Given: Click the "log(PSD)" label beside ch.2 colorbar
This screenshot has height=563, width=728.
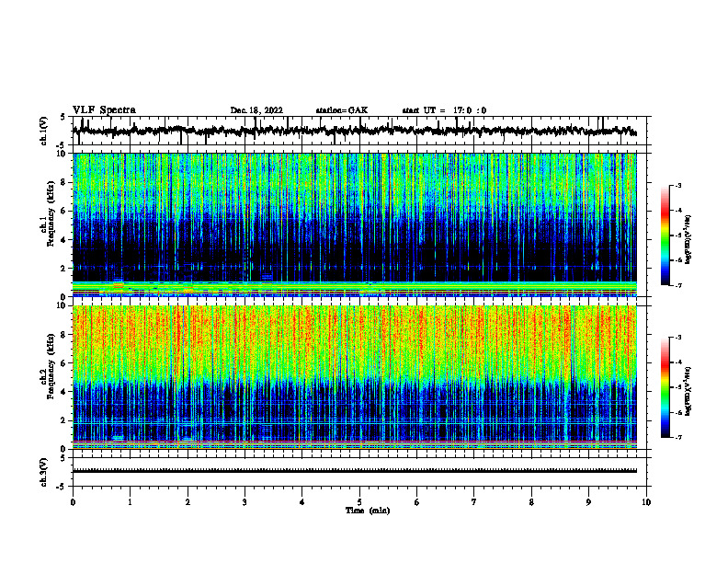Looking at the screenshot, I should [x=688, y=392].
